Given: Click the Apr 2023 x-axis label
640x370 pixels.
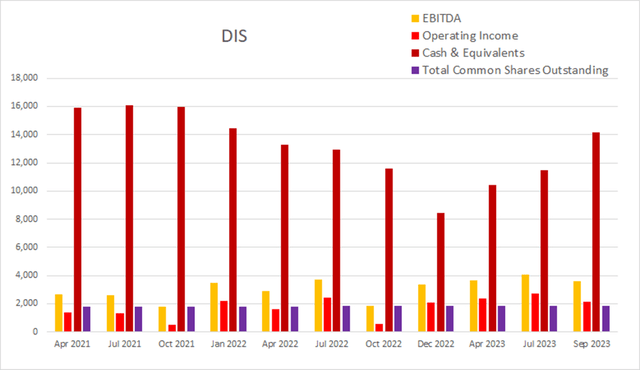Looking at the screenshot, I should (487, 344).
